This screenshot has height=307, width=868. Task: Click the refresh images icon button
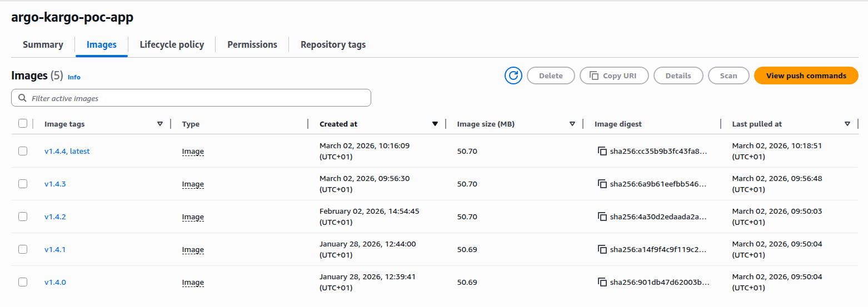[x=513, y=76]
